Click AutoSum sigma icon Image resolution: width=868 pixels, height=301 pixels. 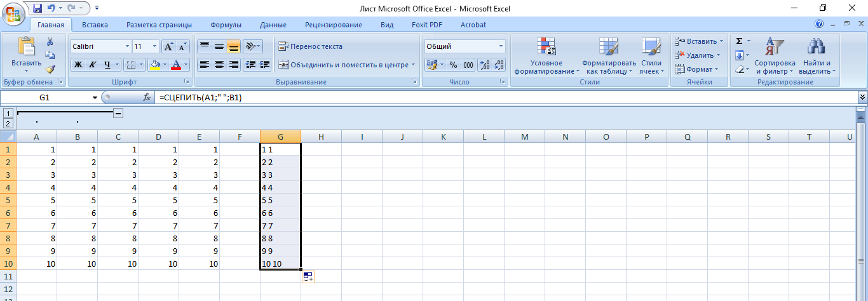click(x=739, y=41)
